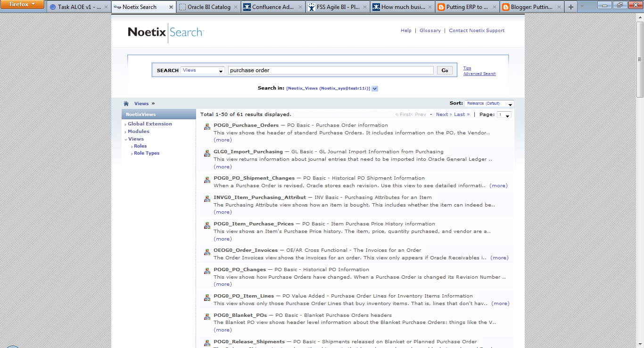Switch to the Task ALOE v1 tab
The width and height of the screenshot is (644, 348).
click(x=79, y=7)
